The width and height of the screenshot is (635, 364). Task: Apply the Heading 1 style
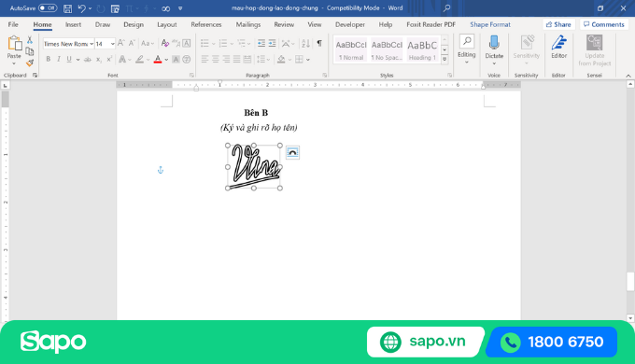coord(422,49)
